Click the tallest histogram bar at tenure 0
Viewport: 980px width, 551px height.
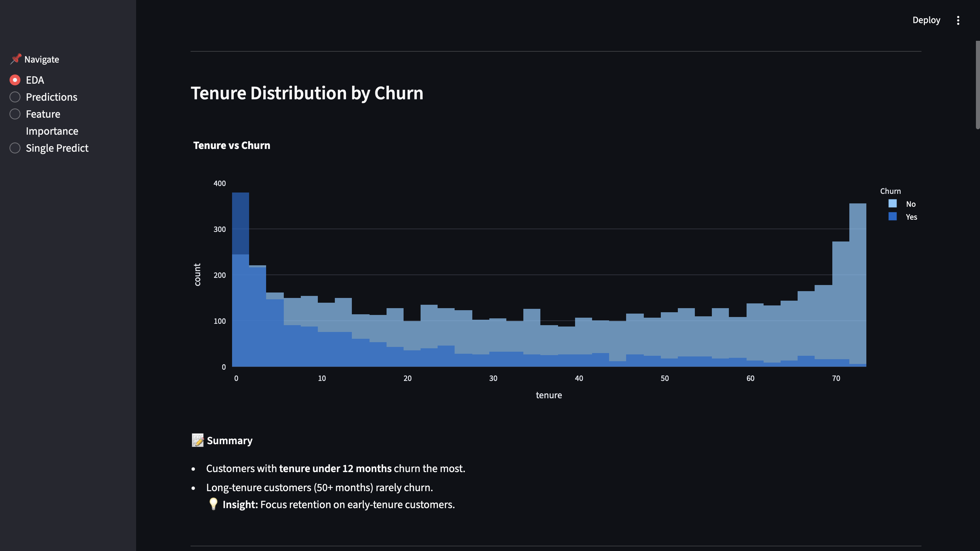pos(241,280)
